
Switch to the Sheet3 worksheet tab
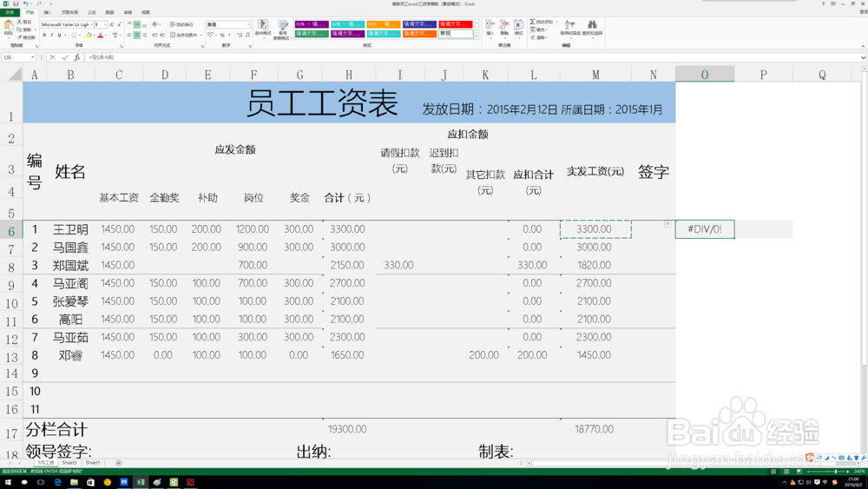coord(69,463)
